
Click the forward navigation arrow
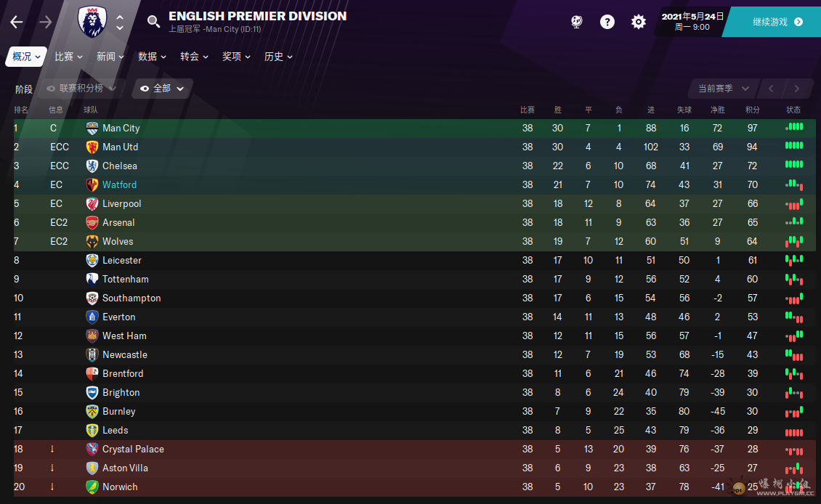tap(46, 22)
